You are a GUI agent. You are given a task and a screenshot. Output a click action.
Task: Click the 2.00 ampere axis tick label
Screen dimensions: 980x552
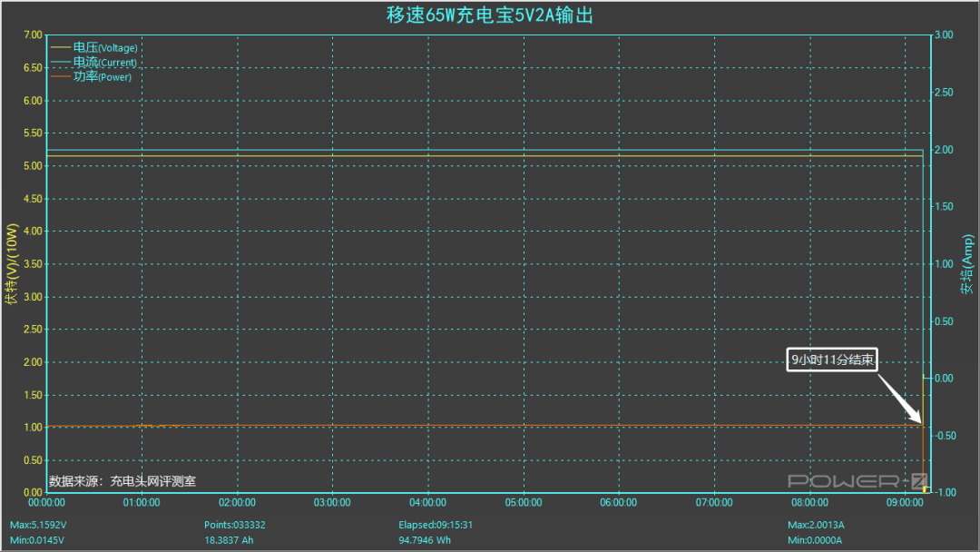[x=944, y=150]
